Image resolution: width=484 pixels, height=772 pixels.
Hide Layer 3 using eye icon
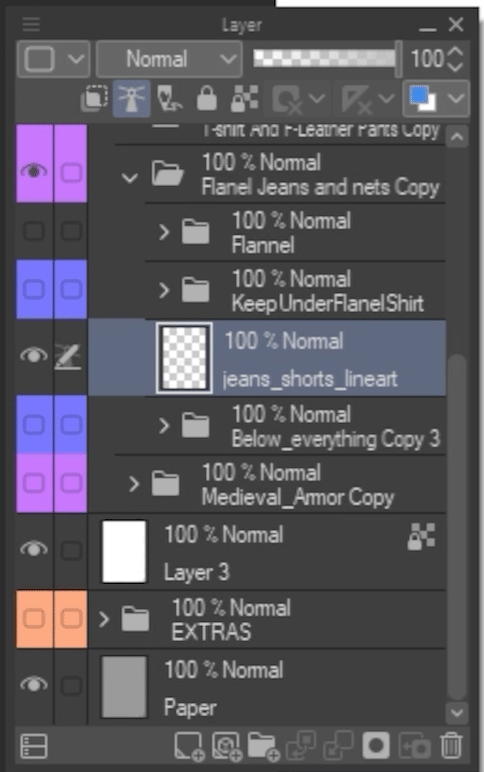[34, 549]
